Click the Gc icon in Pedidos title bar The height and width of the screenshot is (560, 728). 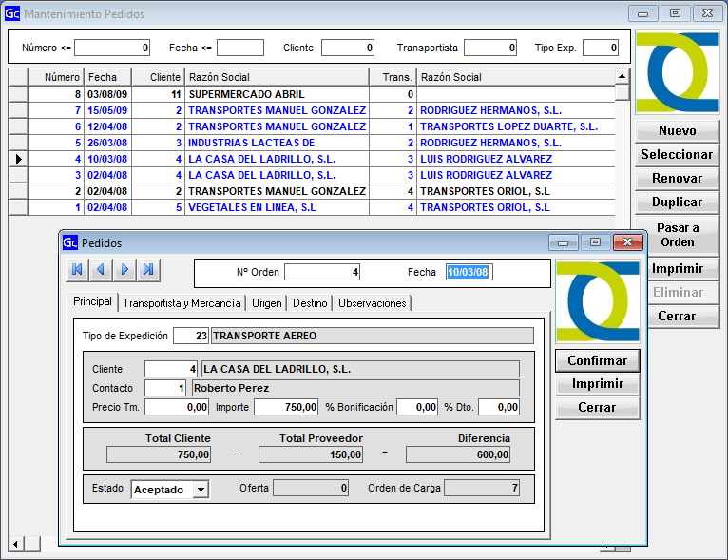pyautogui.click(x=70, y=243)
